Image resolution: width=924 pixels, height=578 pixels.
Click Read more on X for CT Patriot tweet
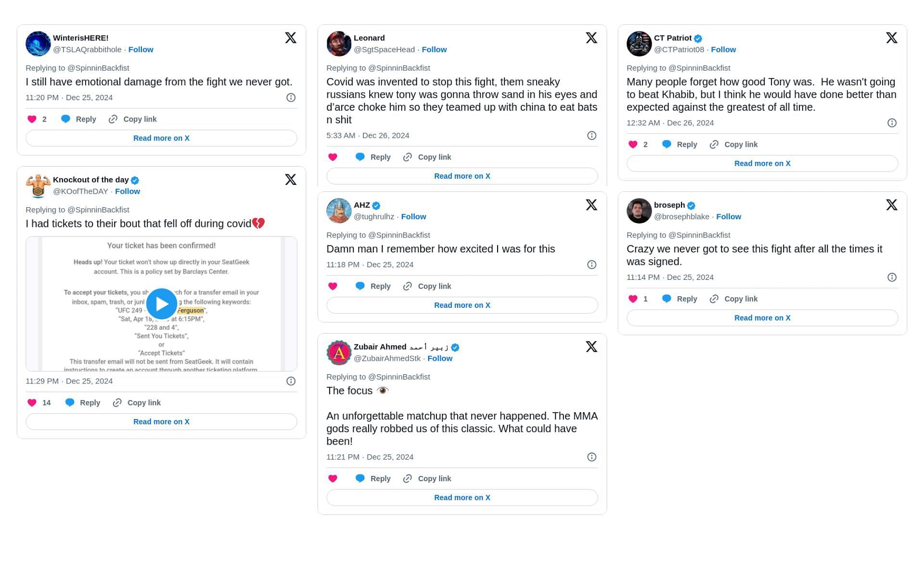(x=762, y=163)
